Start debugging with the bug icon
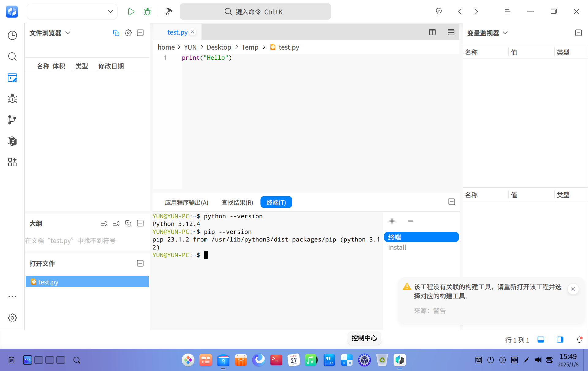Viewport: 588px width, 371px height. tap(148, 12)
